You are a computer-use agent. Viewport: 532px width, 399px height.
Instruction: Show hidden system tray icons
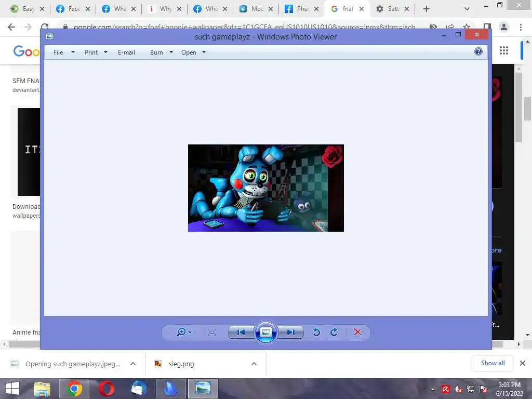[433, 389]
